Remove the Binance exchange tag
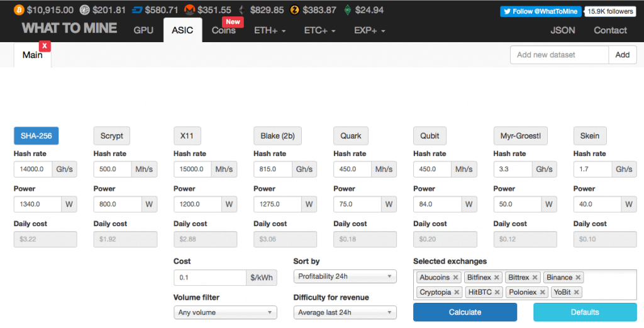 click(x=578, y=278)
